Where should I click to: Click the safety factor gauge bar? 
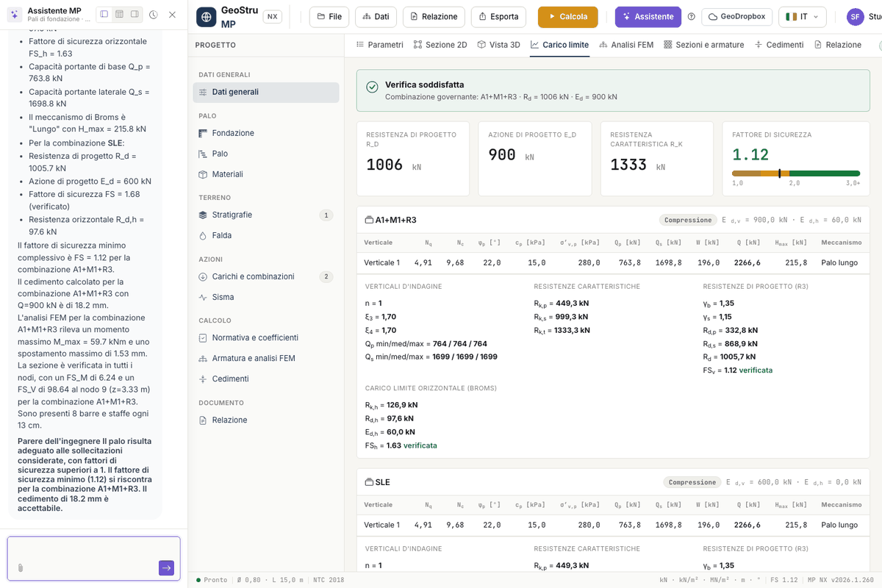795,173
